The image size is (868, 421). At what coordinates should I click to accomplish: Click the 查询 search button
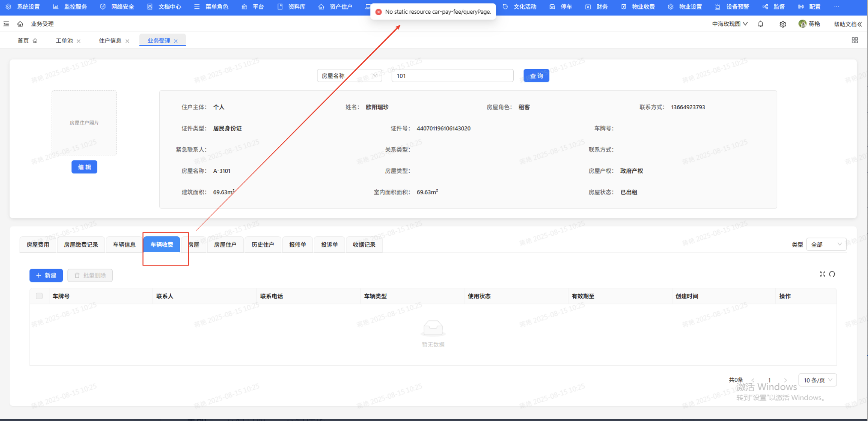click(536, 76)
